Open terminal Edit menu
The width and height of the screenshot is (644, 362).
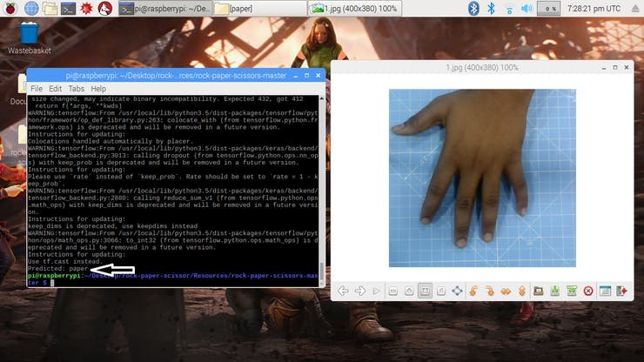click(55, 89)
